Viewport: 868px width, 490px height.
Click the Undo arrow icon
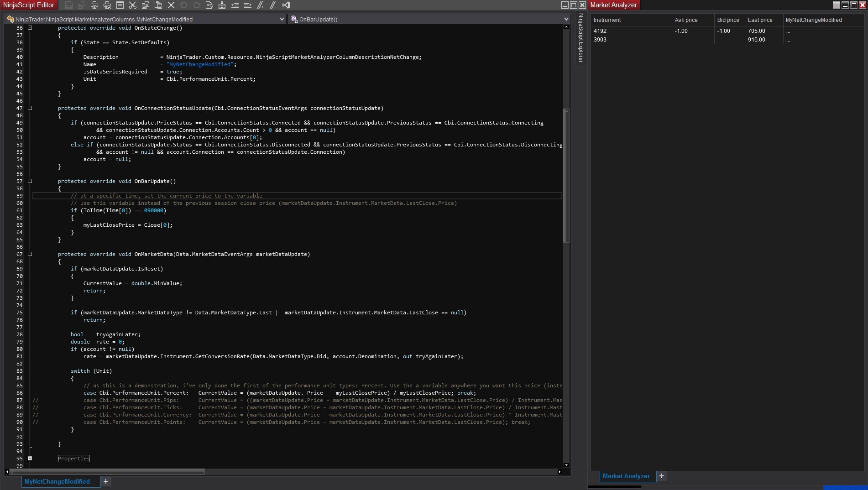coord(184,5)
